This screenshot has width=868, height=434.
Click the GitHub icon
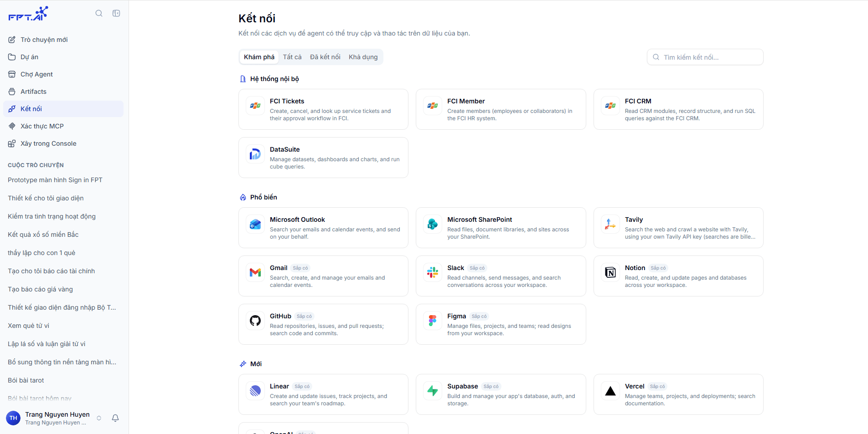point(255,321)
